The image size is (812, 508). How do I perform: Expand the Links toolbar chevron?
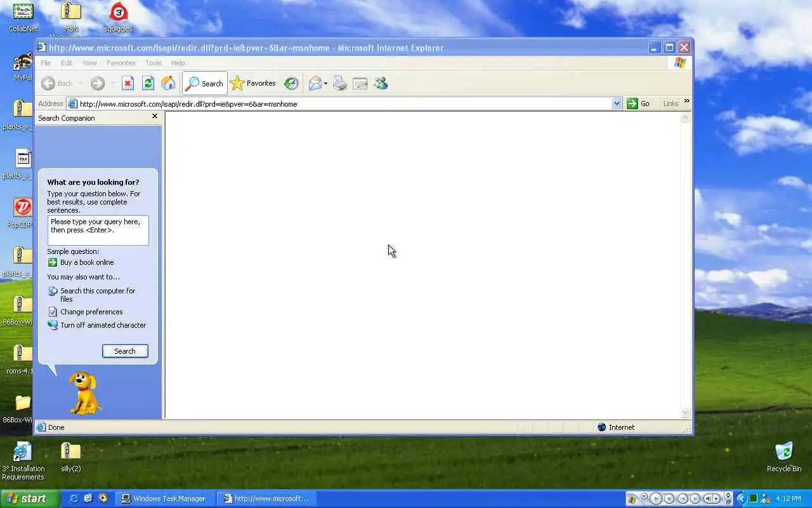coord(686,102)
